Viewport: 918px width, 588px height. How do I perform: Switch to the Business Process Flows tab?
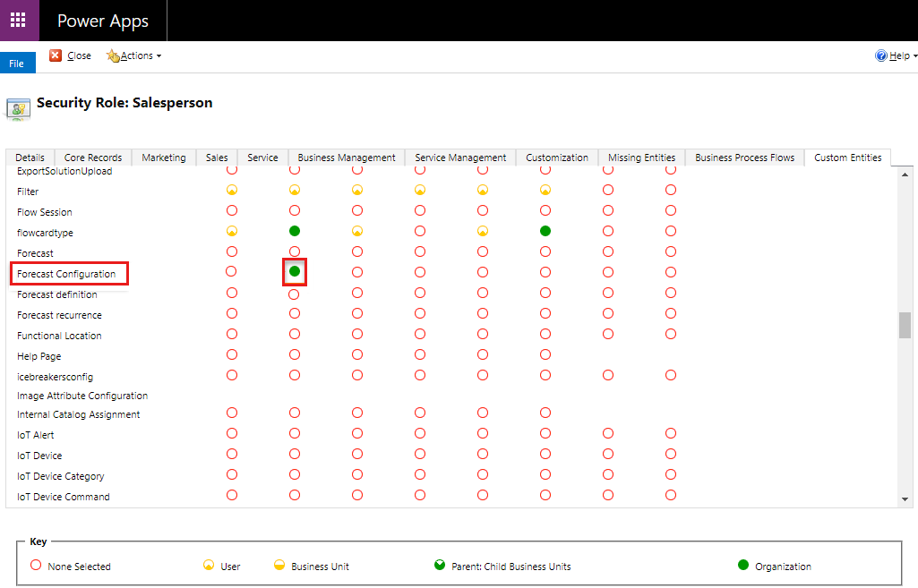click(744, 158)
